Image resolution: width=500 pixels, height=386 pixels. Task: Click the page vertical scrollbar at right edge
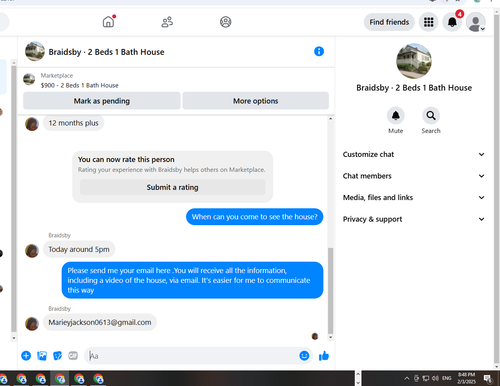[497, 188]
